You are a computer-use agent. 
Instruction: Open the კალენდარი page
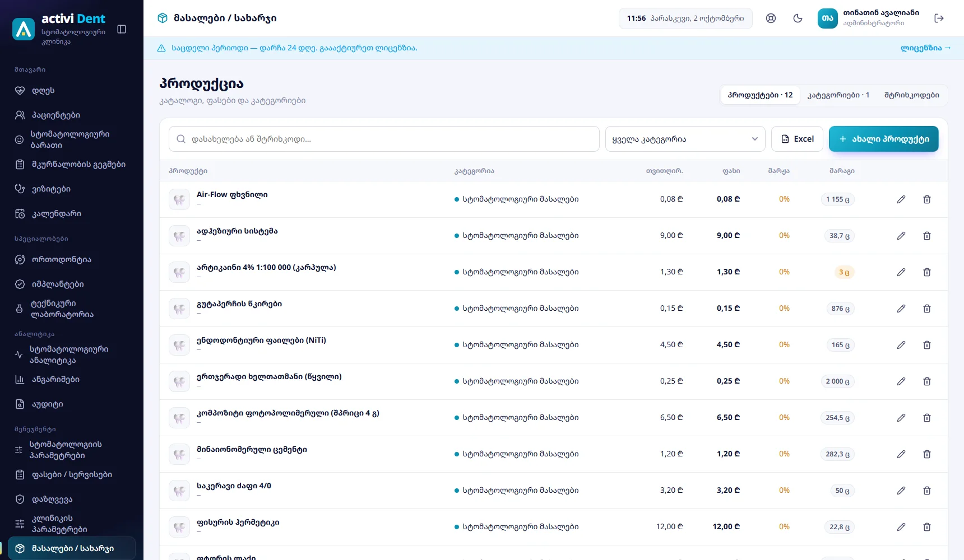click(72, 214)
